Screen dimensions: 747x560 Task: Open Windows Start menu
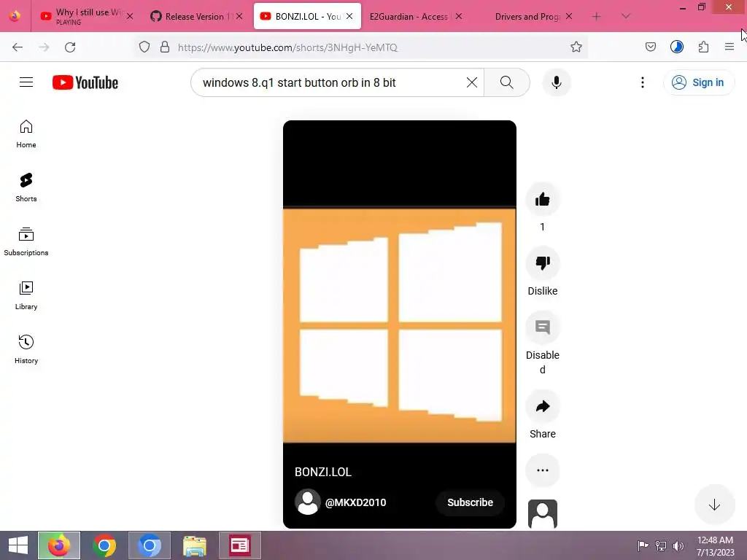pos(18,545)
